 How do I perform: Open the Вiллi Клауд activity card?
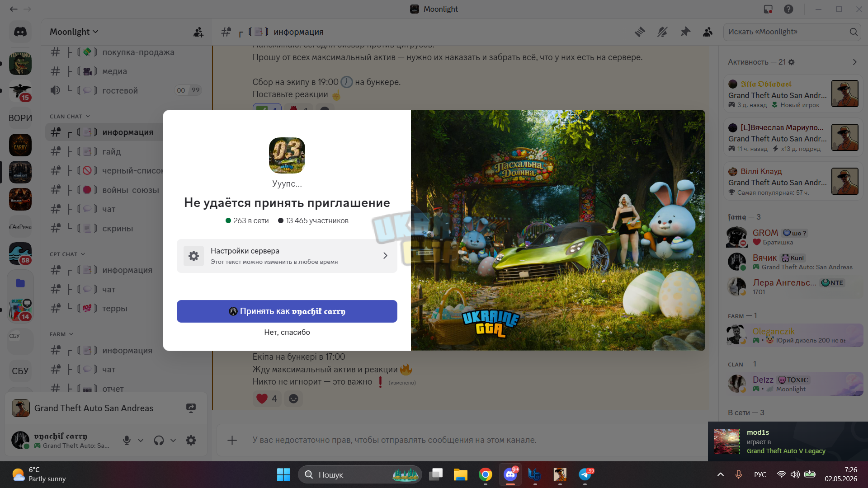[x=793, y=182]
